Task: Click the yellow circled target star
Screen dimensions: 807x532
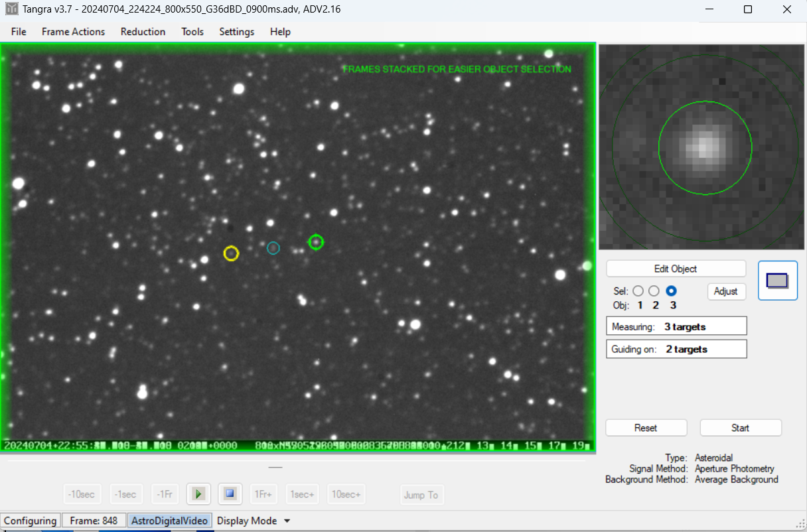Action: click(x=231, y=253)
